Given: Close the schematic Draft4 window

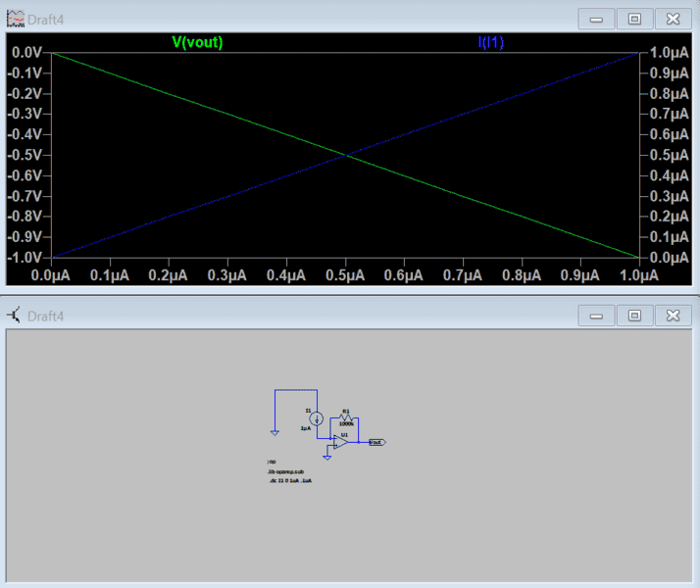Looking at the screenshot, I should point(672,316).
